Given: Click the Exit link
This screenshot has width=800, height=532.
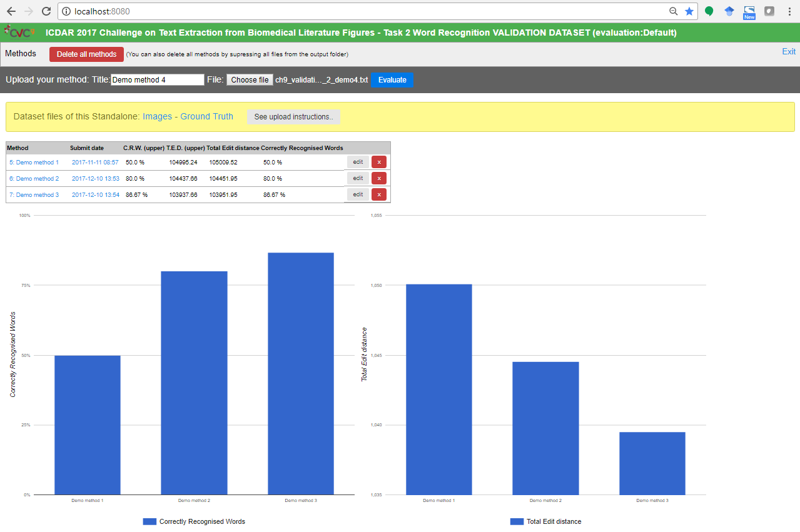Looking at the screenshot, I should click(788, 52).
